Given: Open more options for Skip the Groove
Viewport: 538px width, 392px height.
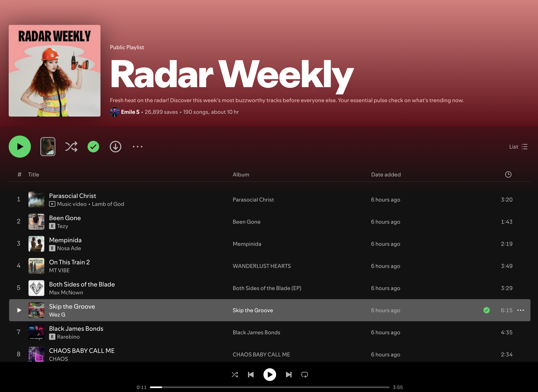Looking at the screenshot, I should point(520,310).
